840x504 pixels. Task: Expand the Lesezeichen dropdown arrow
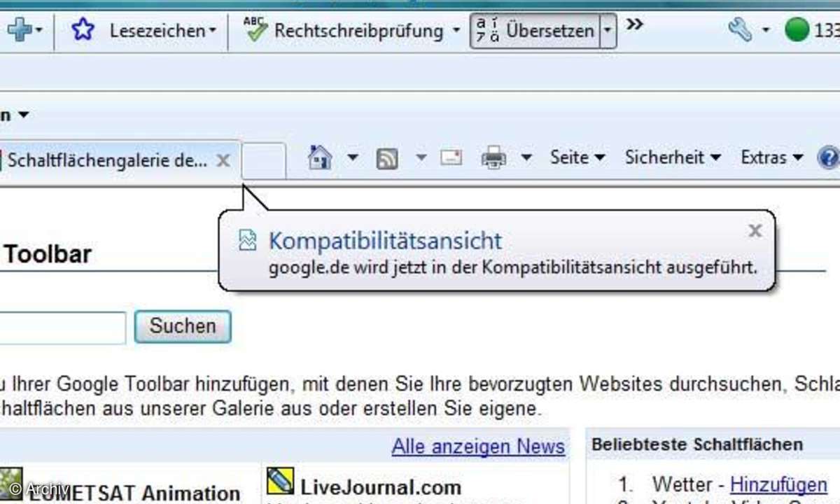(x=211, y=31)
